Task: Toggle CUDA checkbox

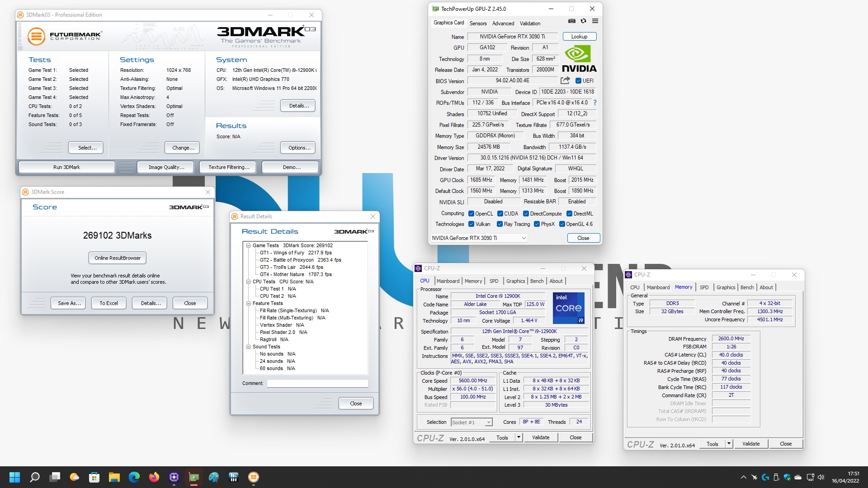Action: [x=500, y=214]
